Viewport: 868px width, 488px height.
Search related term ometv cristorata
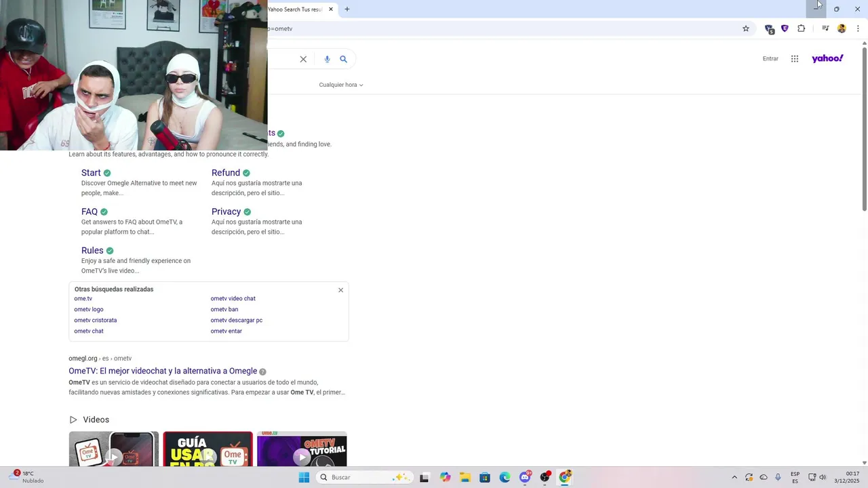[x=96, y=321]
